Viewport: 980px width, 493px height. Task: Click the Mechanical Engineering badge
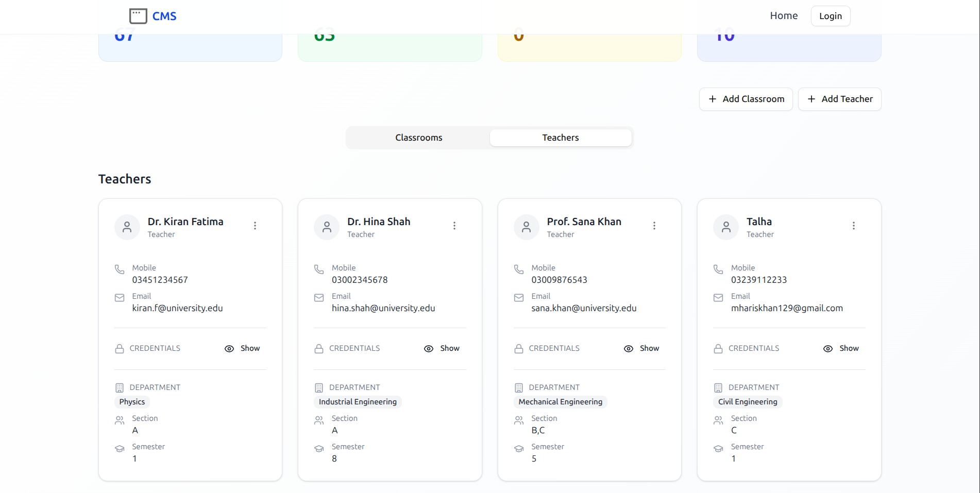(x=561, y=402)
